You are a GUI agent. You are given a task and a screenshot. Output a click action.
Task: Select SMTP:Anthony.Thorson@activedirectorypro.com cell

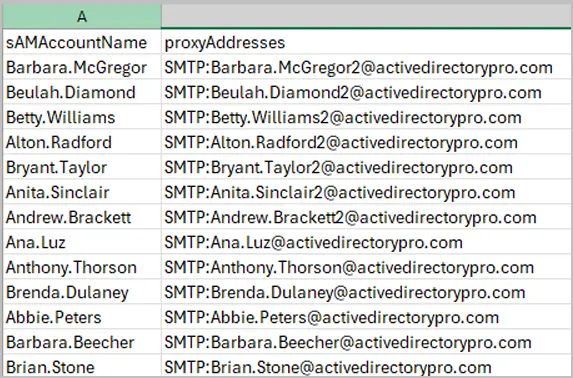pyautogui.click(x=367, y=266)
